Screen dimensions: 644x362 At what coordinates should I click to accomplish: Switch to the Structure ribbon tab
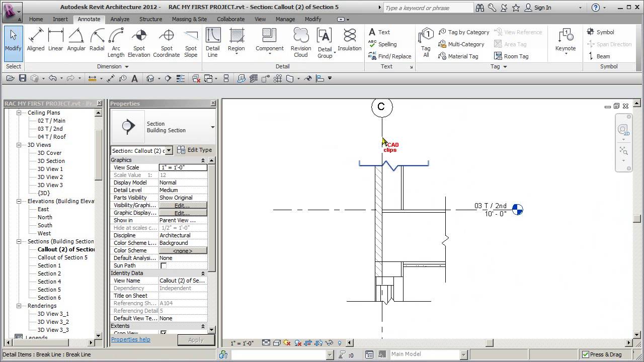(x=150, y=19)
